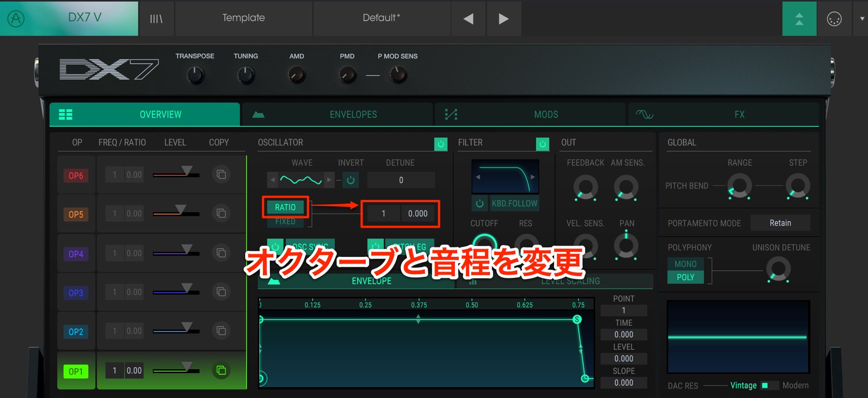Open the preset browser library icon
The height and width of the screenshot is (398, 868).
156,19
